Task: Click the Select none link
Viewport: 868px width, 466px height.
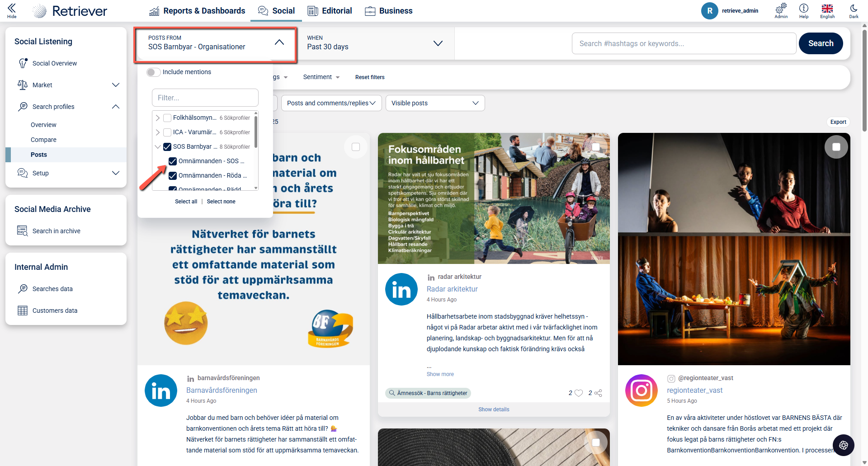Action: 221,202
